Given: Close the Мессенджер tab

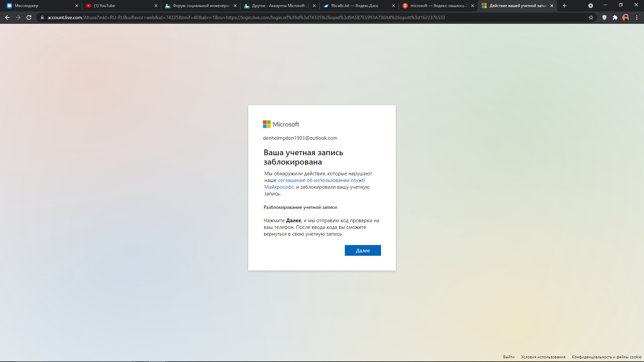Looking at the screenshot, I should click(77, 6).
